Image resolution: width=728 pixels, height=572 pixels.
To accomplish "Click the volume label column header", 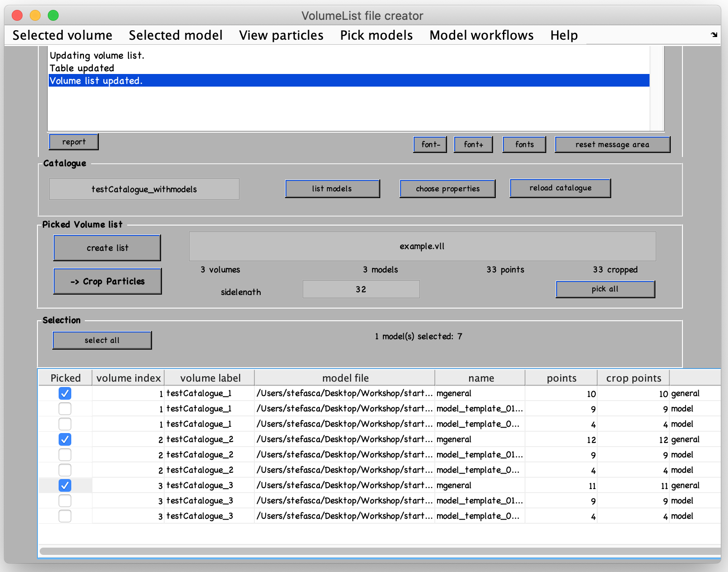I will 210,378.
